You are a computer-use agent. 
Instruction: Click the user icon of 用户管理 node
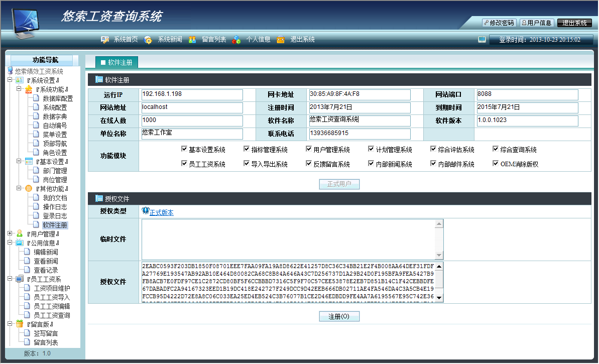tap(20, 233)
